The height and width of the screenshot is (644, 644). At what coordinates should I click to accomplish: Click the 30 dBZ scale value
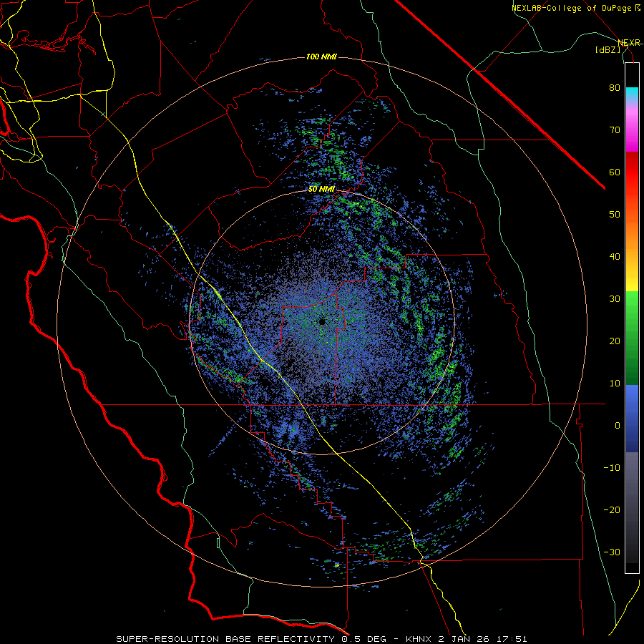point(615,299)
